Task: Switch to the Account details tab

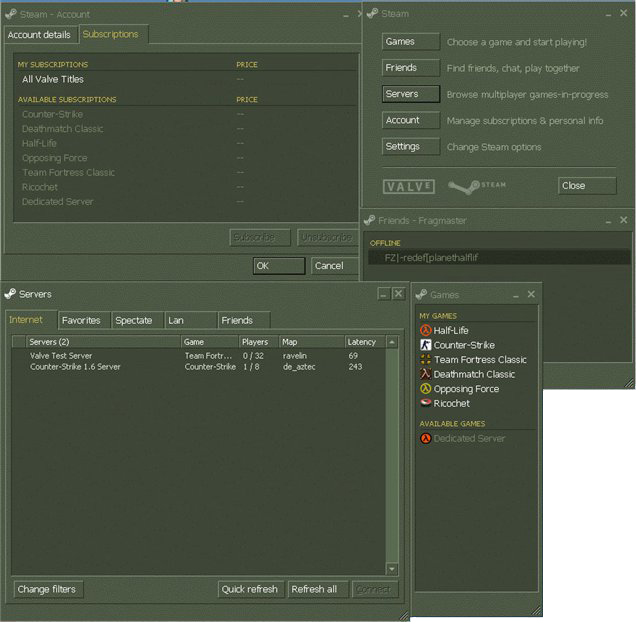Action: coord(39,34)
